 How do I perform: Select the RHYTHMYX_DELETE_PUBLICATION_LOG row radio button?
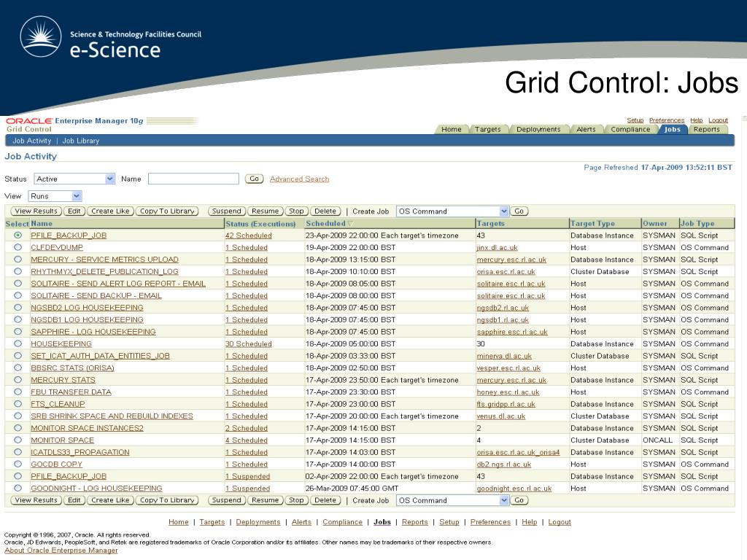(x=18, y=271)
